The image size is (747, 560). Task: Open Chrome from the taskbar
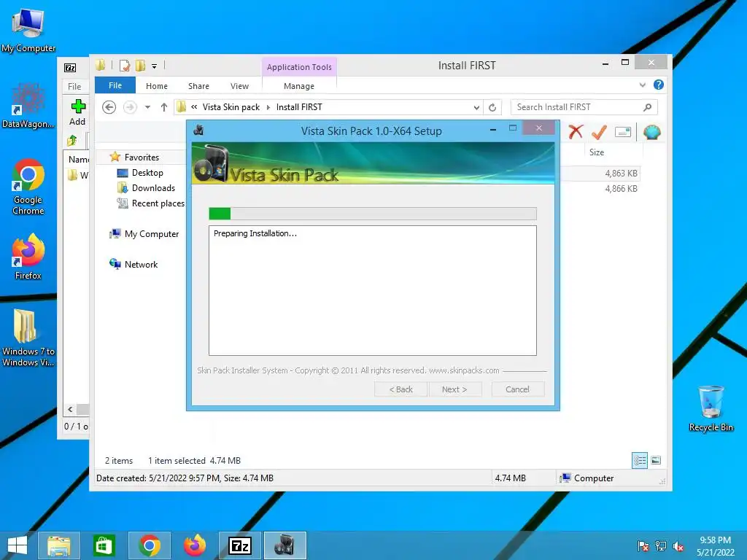[x=149, y=545]
